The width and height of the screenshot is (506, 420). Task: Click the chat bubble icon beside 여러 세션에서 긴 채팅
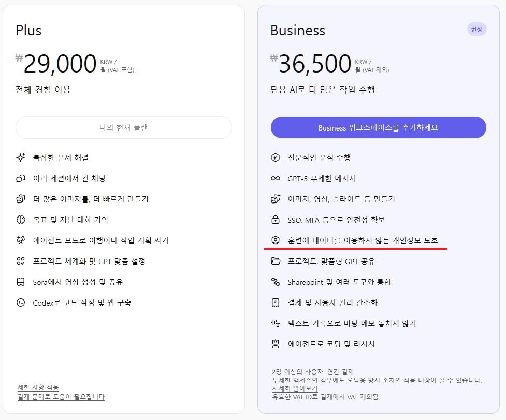coord(21,178)
